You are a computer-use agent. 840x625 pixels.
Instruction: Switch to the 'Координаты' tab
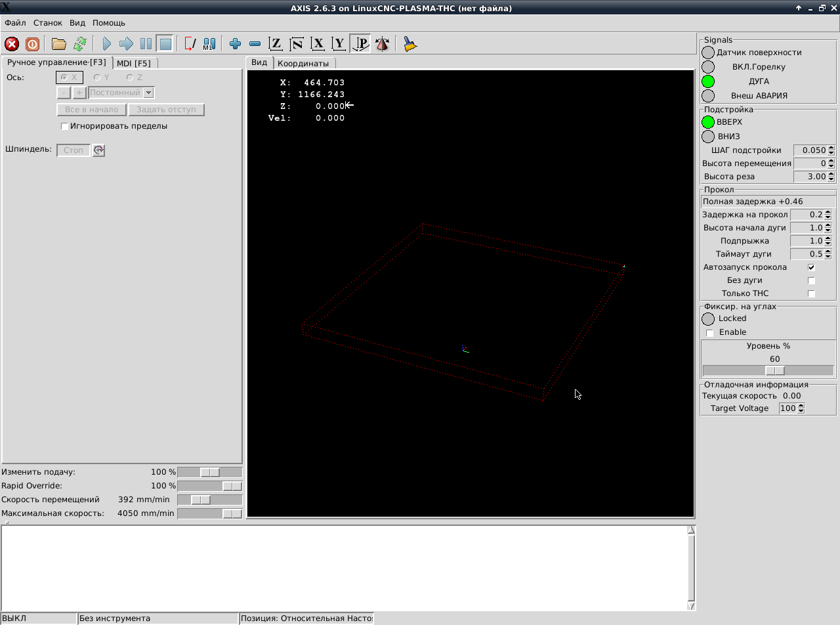[x=303, y=63]
